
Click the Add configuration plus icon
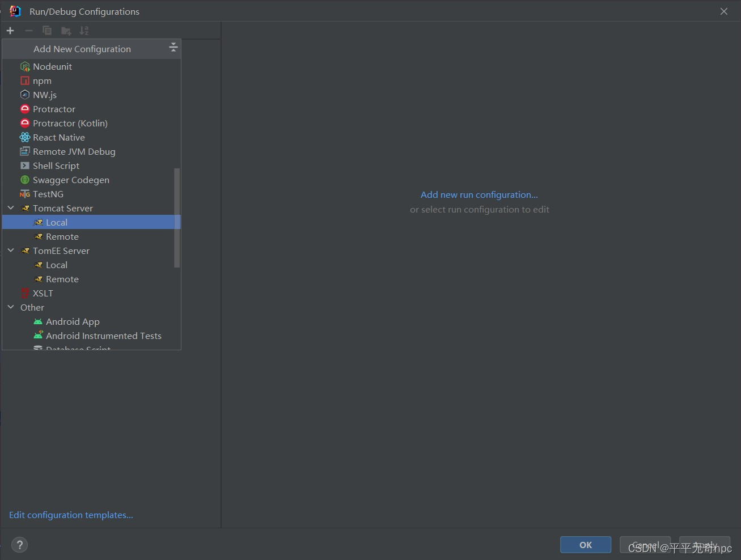coord(10,31)
